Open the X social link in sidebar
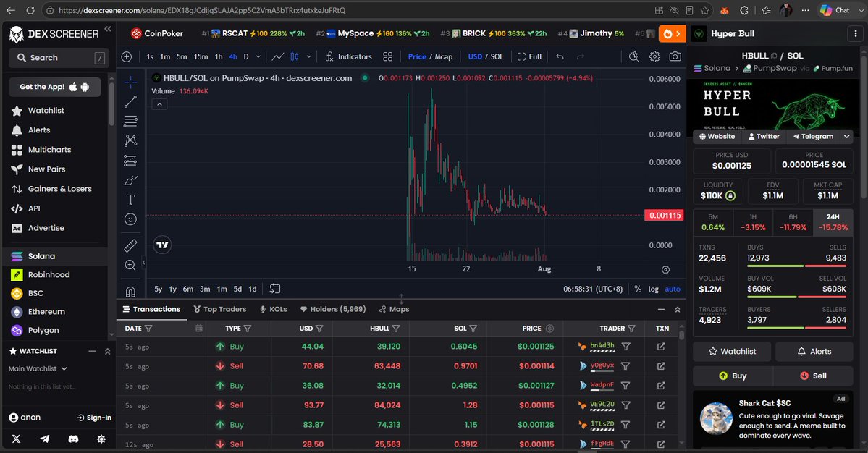 tap(16, 439)
